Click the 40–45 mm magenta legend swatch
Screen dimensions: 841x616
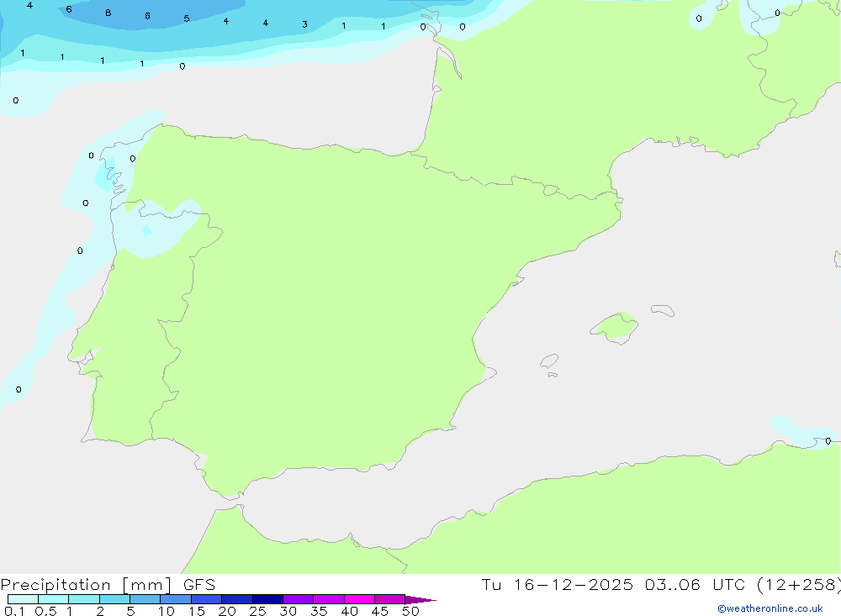point(359,599)
